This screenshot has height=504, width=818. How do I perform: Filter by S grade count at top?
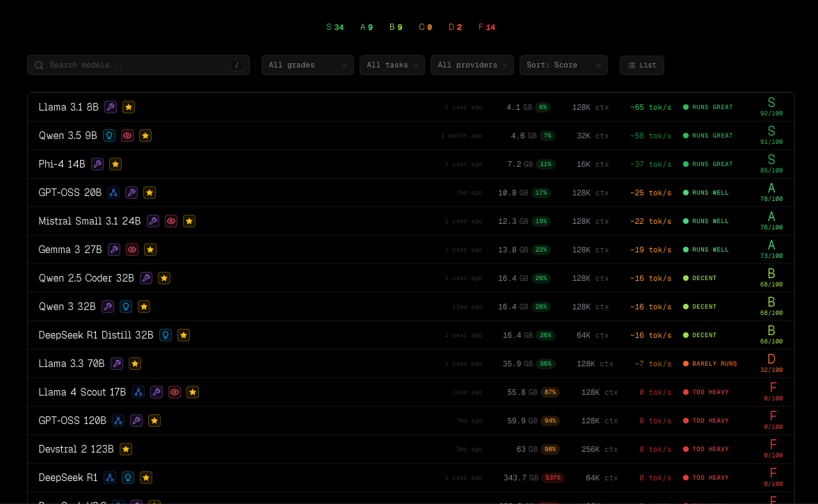[335, 27]
